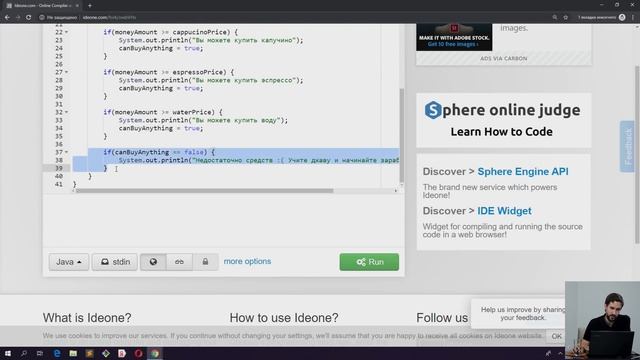
Task: Click the waterPrice condition line
Action: pyautogui.click(x=163, y=112)
